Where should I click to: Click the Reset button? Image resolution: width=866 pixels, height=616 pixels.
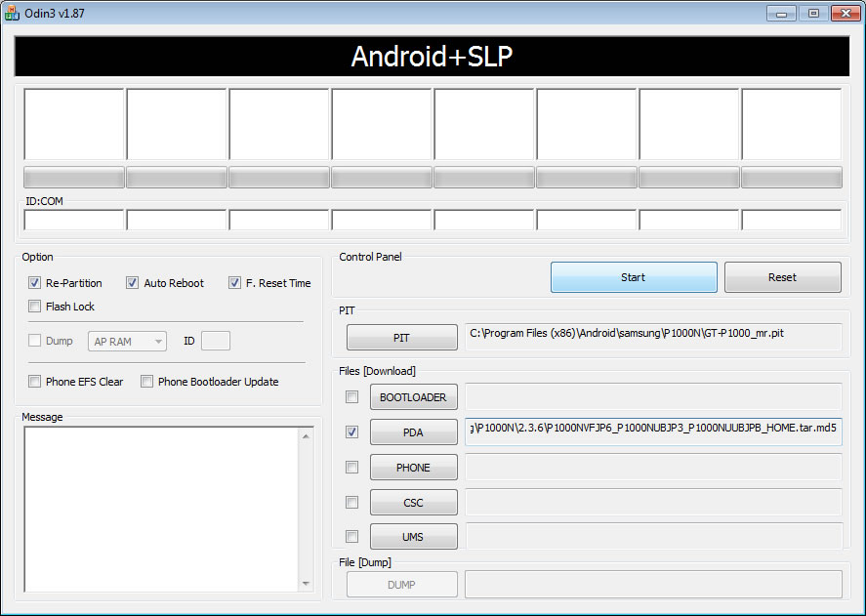pyautogui.click(x=783, y=277)
